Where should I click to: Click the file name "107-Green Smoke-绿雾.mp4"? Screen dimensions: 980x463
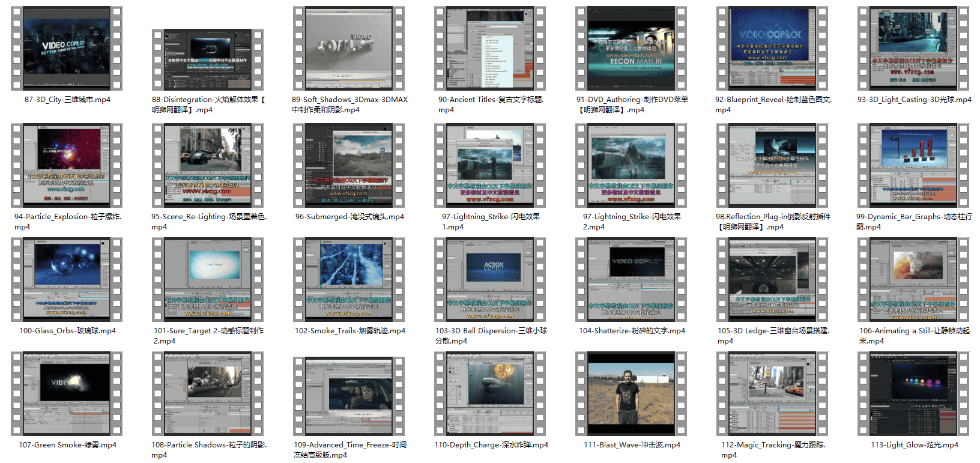point(67,445)
